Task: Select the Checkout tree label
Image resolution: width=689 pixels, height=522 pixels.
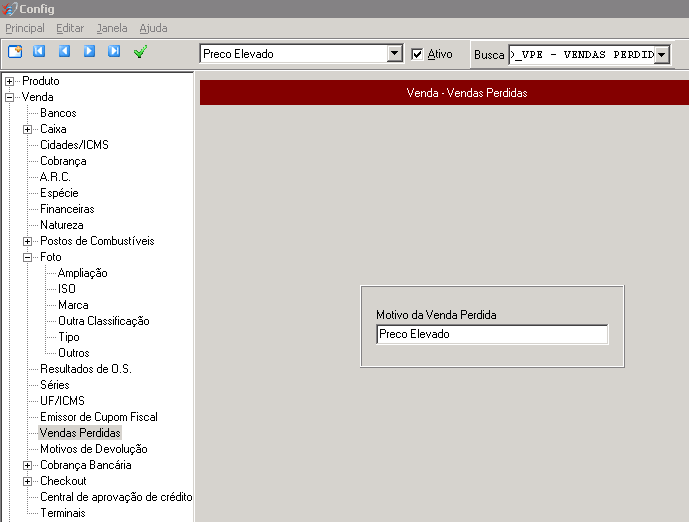Action: (63, 481)
